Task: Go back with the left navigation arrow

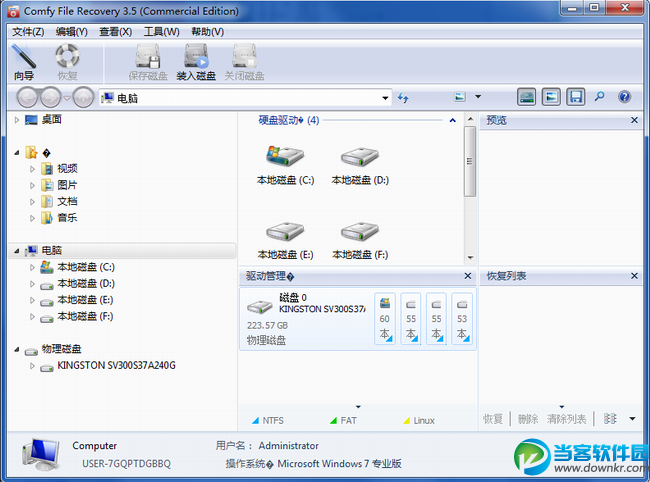Action: (x=27, y=98)
